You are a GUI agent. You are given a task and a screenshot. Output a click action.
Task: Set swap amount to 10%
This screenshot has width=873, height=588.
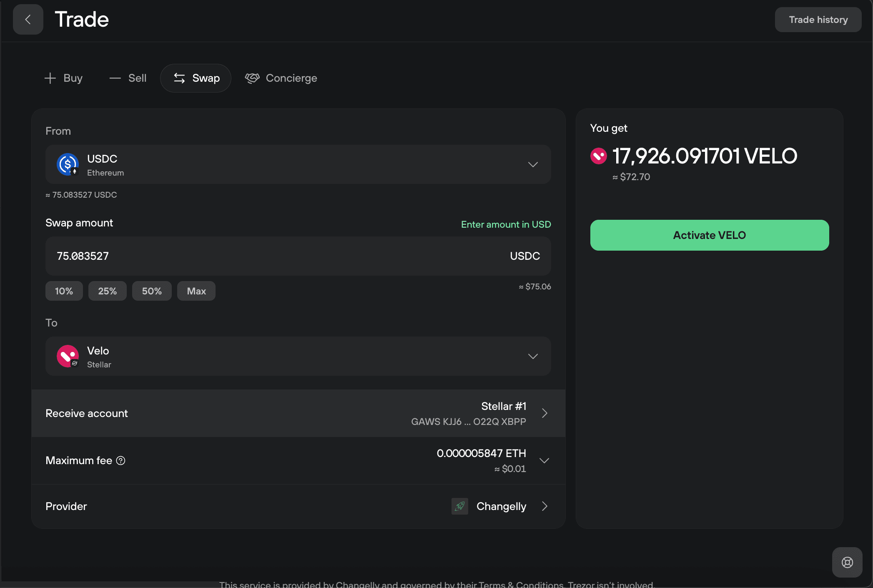(x=64, y=291)
